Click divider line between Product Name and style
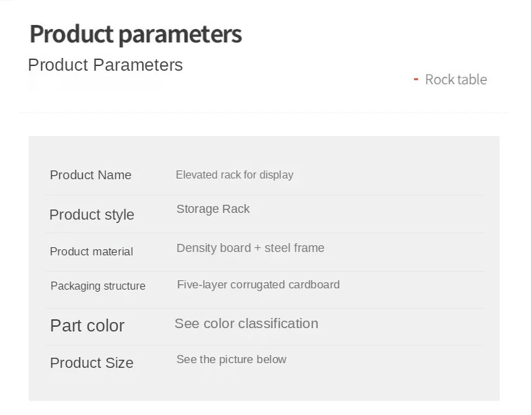Image resolution: width=532 pixels, height=415 pixels. click(265, 195)
